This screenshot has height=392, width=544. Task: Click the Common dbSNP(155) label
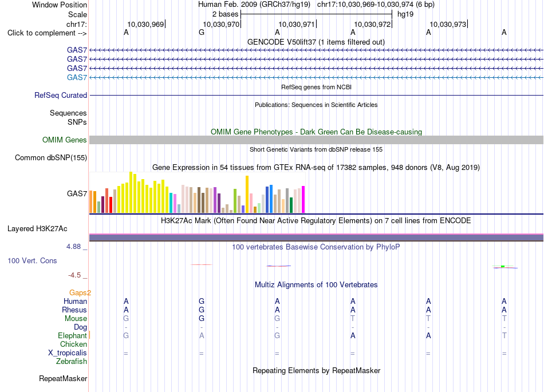point(51,158)
